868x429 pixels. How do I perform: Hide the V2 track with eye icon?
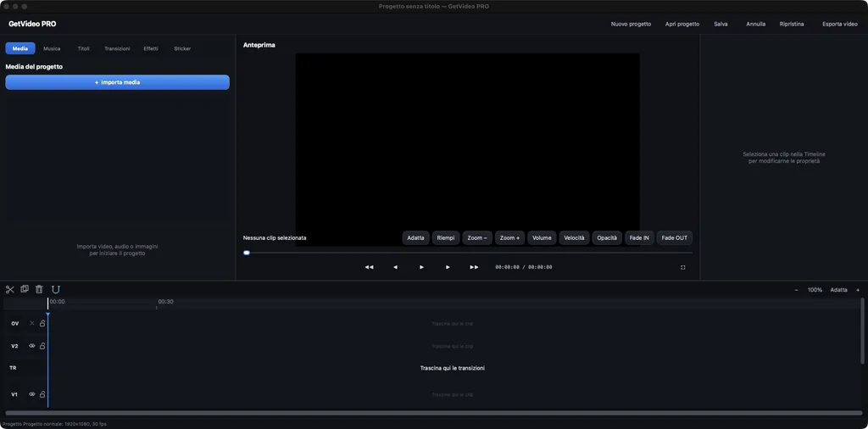pyautogui.click(x=31, y=346)
